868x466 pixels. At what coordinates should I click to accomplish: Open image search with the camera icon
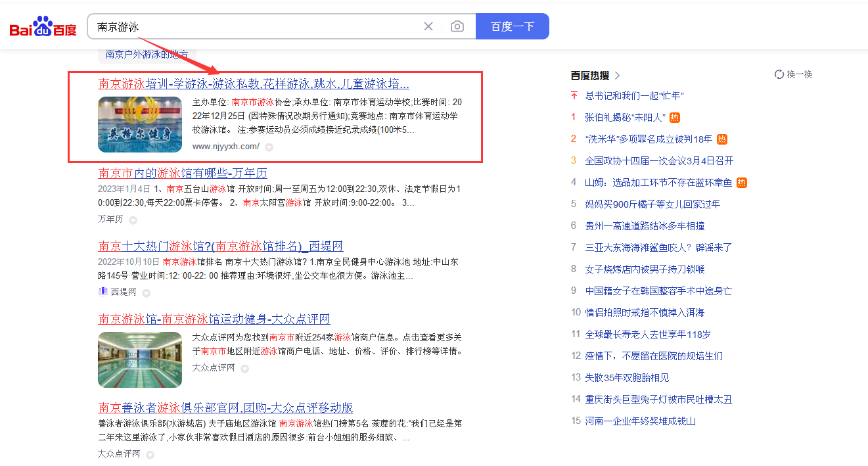(x=457, y=26)
